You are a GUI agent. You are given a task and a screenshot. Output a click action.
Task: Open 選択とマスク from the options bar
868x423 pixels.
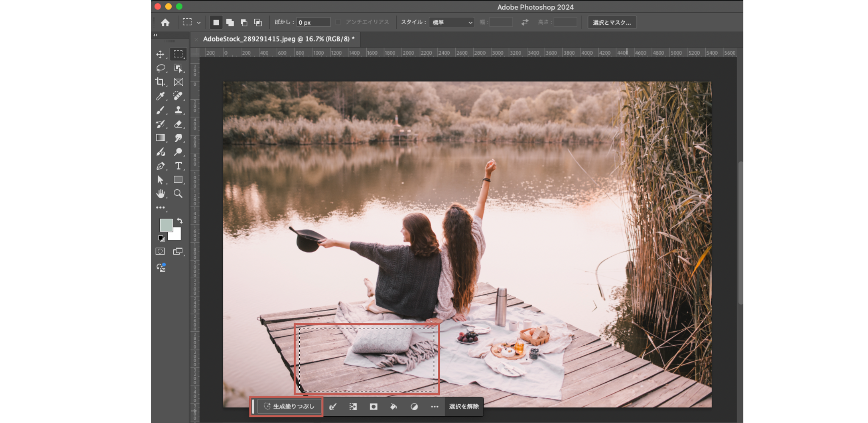pyautogui.click(x=612, y=22)
